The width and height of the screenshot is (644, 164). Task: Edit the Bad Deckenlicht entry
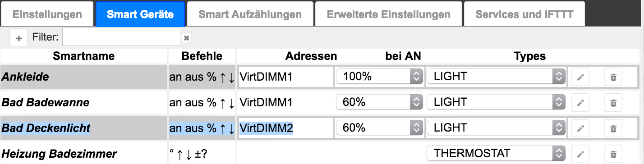[580, 128]
